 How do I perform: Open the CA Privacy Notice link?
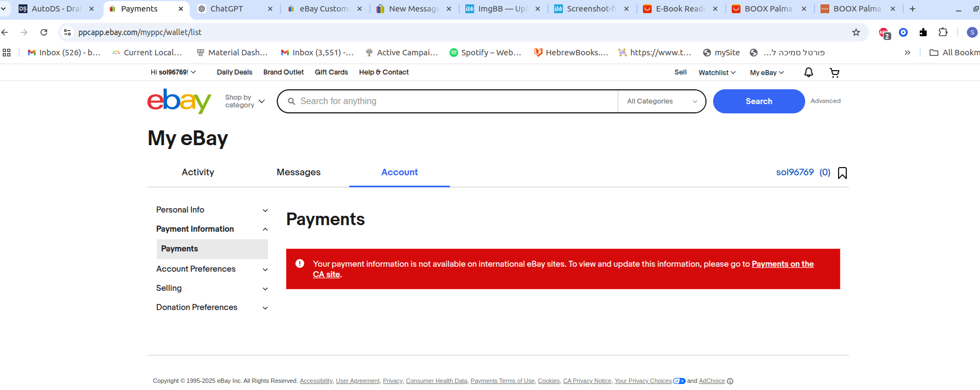[587, 381]
